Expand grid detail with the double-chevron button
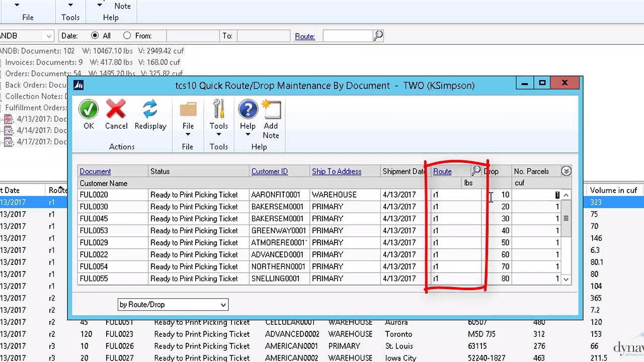This screenshot has height=362, width=644. click(x=566, y=171)
